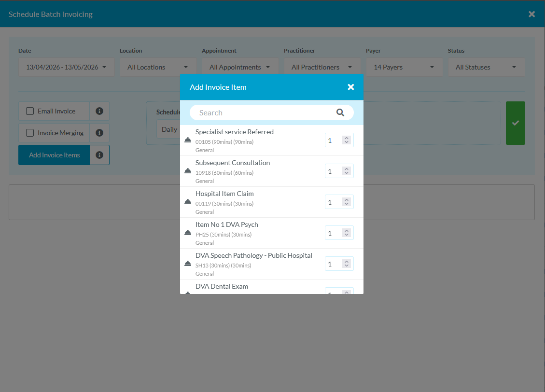
Task: Open the Daily schedule dropdown
Action: (x=169, y=129)
